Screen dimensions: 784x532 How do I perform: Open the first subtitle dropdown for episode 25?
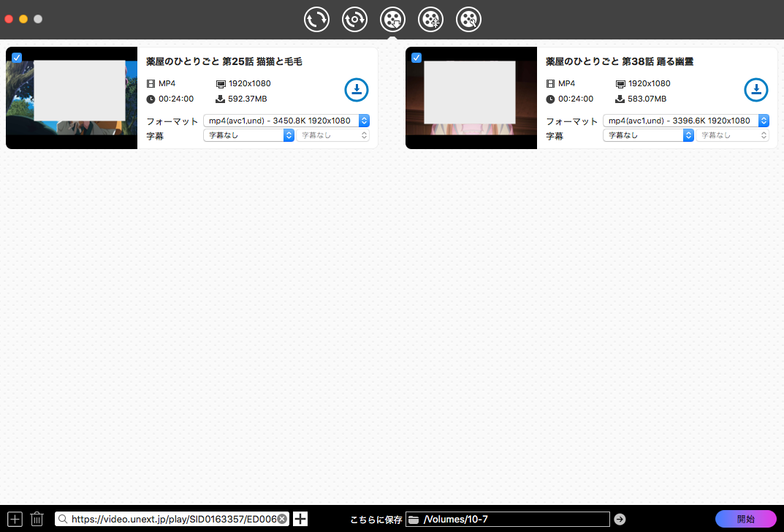[x=248, y=135]
